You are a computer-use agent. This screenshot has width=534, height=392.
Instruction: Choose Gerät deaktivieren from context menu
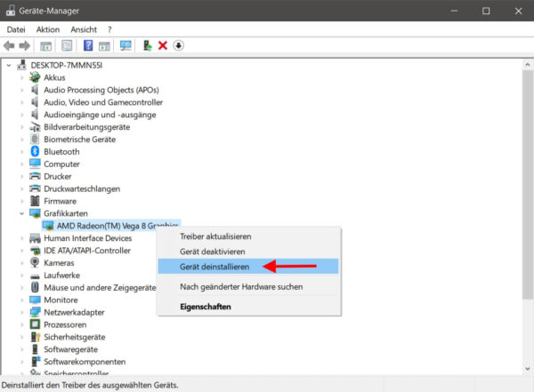[248, 252]
